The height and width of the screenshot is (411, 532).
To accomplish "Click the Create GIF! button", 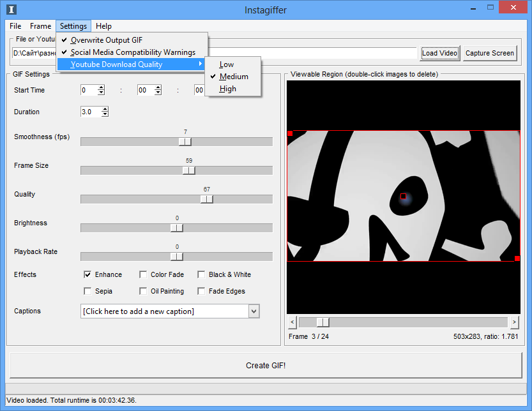I will point(266,366).
